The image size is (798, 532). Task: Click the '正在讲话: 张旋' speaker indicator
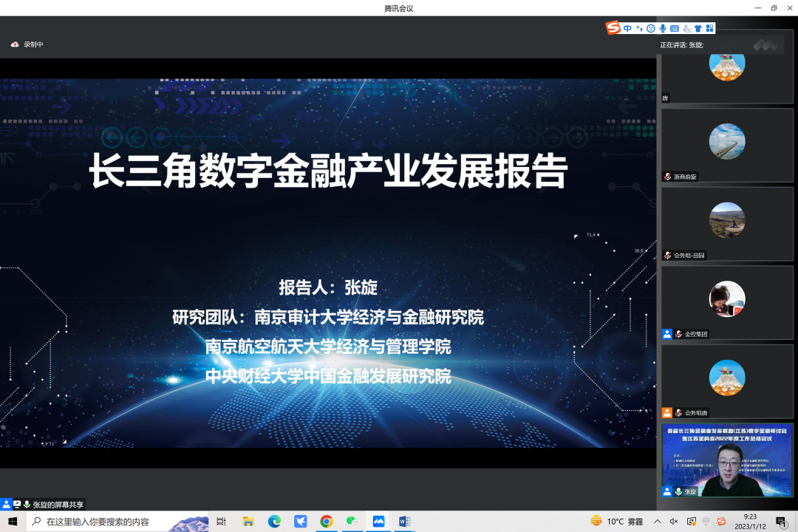click(681, 45)
